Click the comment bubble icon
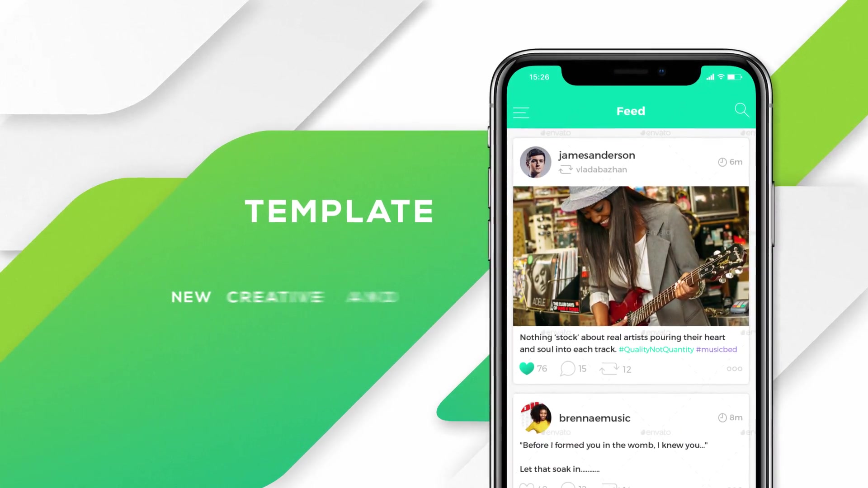This screenshot has width=868, height=488. tap(567, 368)
